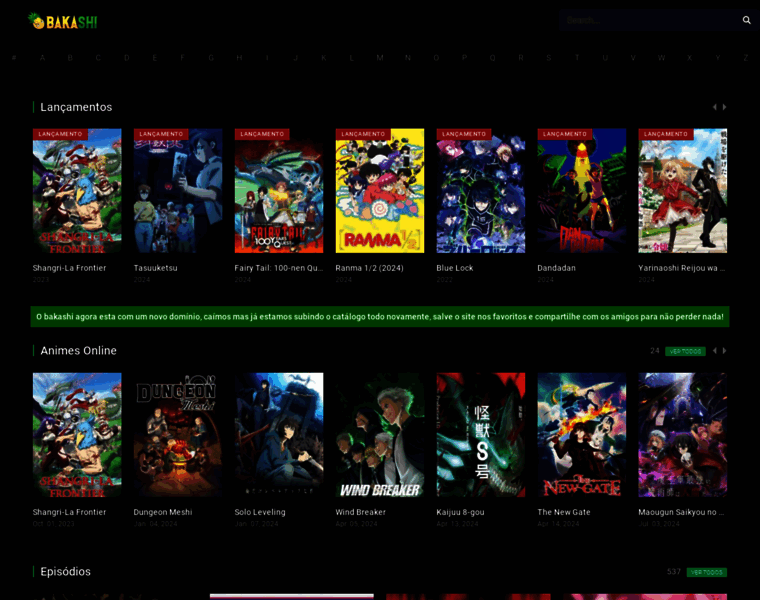Go to previous Lançamentos slide arrow
The height and width of the screenshot is (600, 760).
point(714,107)
